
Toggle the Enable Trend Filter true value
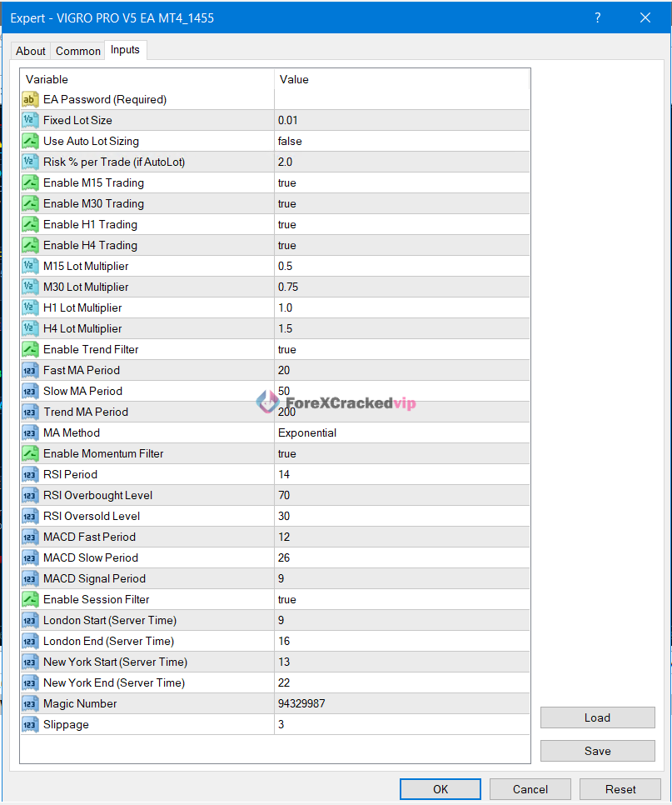[x=401, y=350]
